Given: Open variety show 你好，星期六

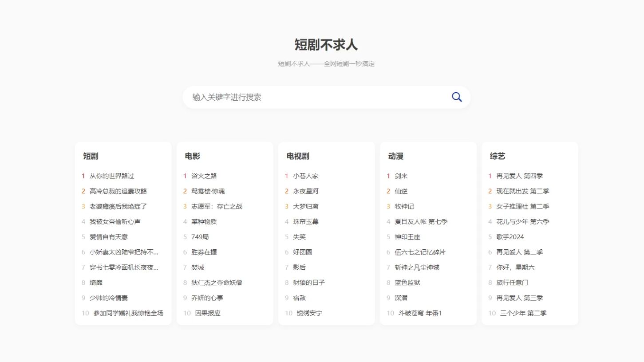Looking at the screenshot, I should 515,268.
